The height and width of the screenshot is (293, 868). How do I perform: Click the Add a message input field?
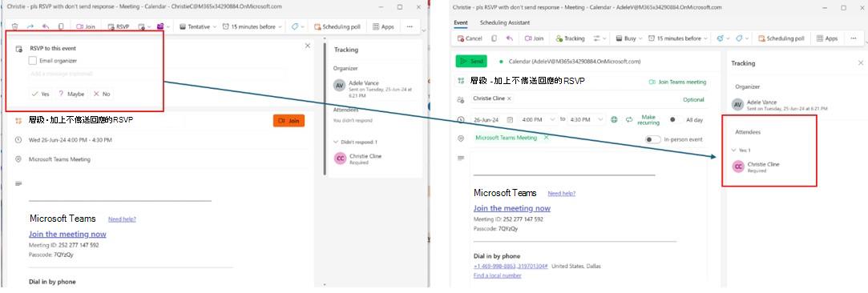tap(158, 74)
